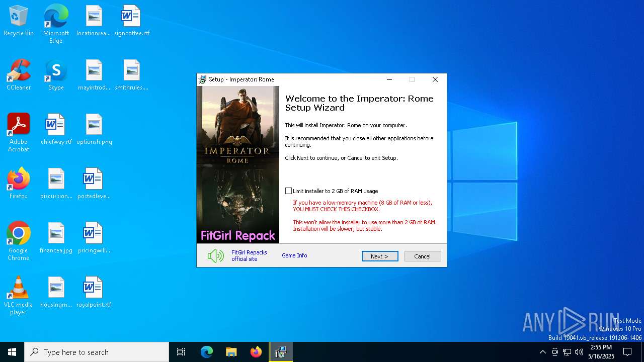Image resolution: width=644 pixels, height=362 pixels.
Task: Launch Edge from the taskbar
Action: [x=207, y=352]
